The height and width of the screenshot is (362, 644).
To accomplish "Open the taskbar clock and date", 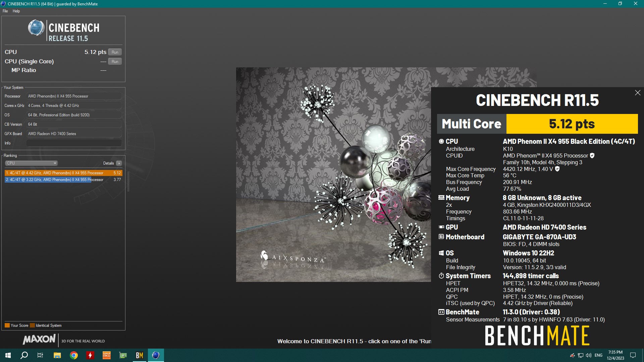I will (x=615, y=355).
